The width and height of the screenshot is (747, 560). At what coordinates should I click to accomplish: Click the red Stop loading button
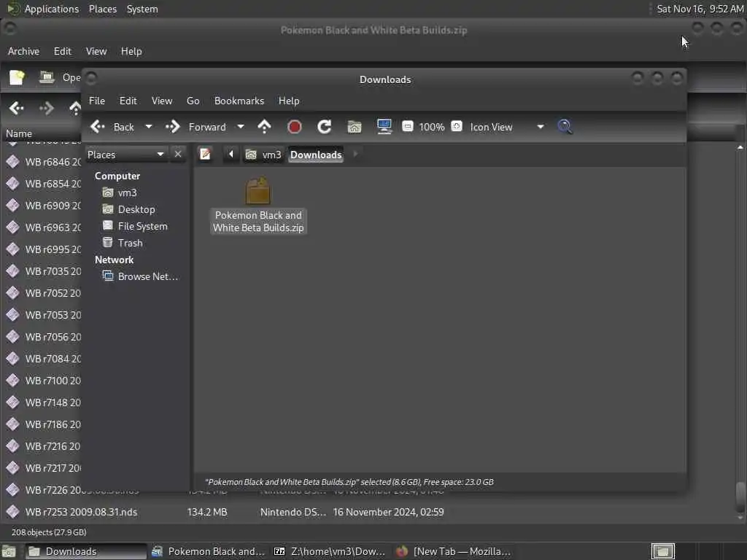click(295, 127)
